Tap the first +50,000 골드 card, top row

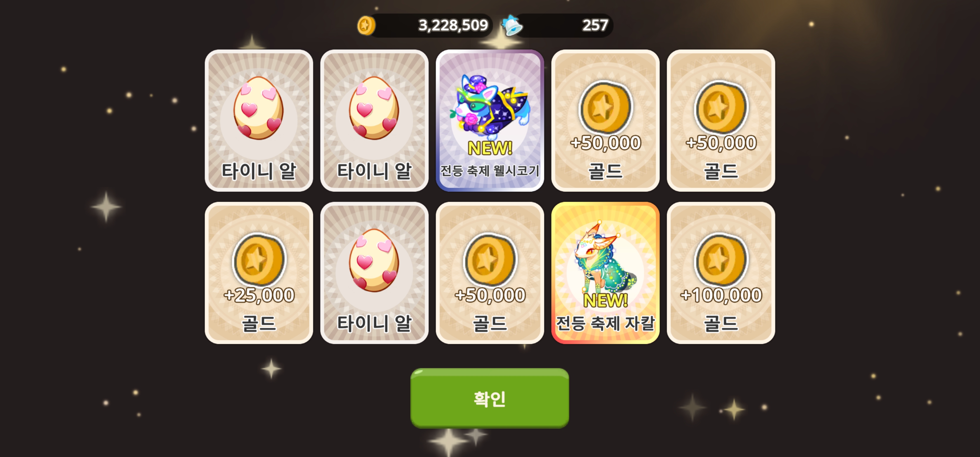(605, 120)
